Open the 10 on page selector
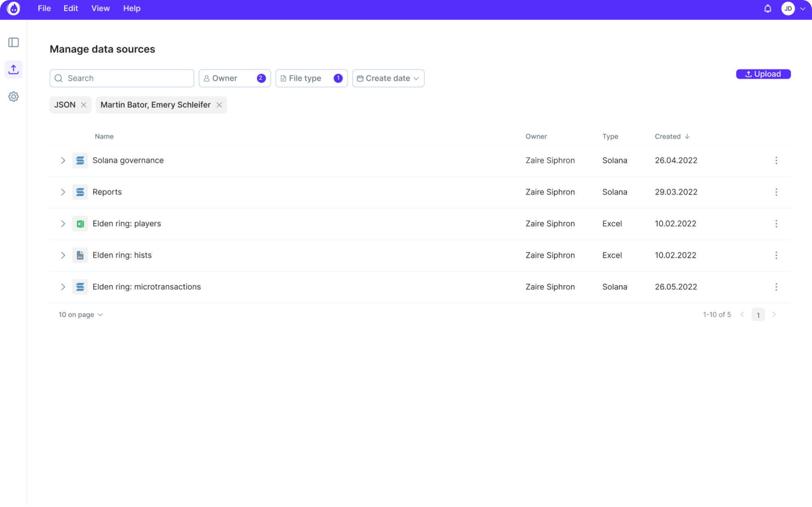This screenshot has height=507, width=812. pyautogui.click(x=80, y=314)
